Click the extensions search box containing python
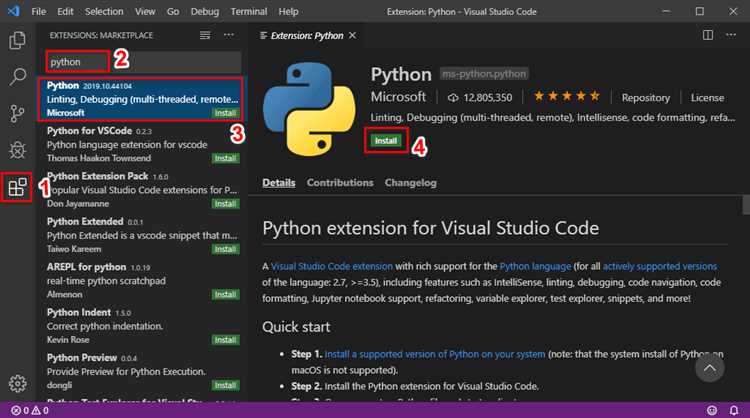This screenshot has height=418, width=750. [x=75, y=62]
